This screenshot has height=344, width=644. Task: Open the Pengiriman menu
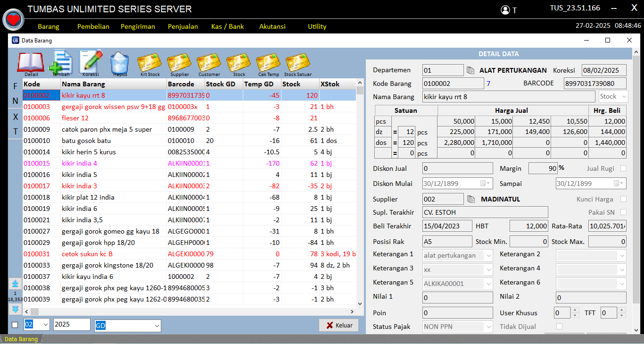138,26
